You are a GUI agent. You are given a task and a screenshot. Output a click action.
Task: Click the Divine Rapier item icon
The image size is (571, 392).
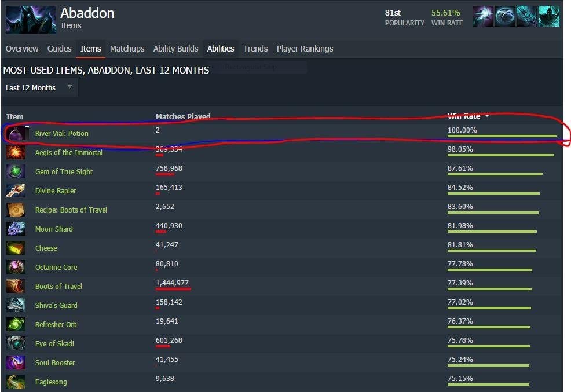pyautogui.click(x=16, y=190)
